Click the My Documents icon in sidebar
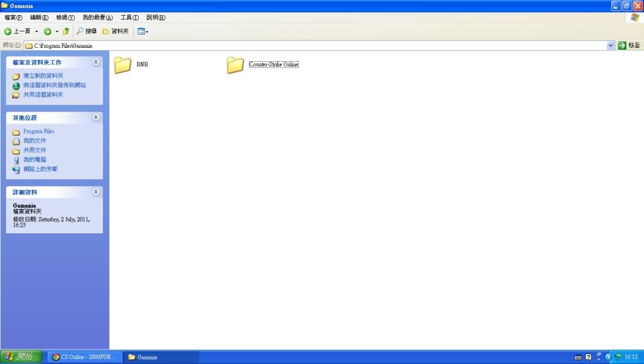644x364 pixels. coord(16,142)
